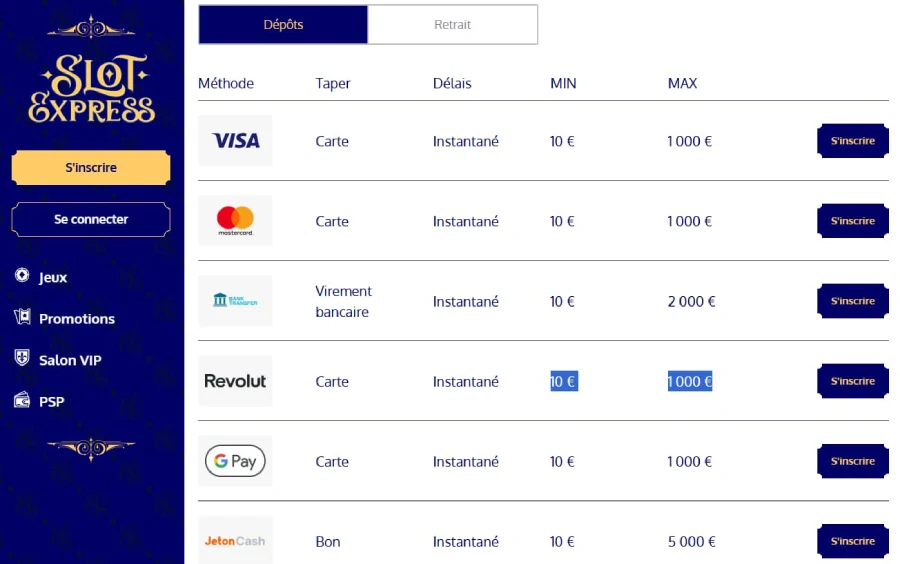The image size is (900, 564).
Task: Click the Se connecter button
Action: coord(91,219)
